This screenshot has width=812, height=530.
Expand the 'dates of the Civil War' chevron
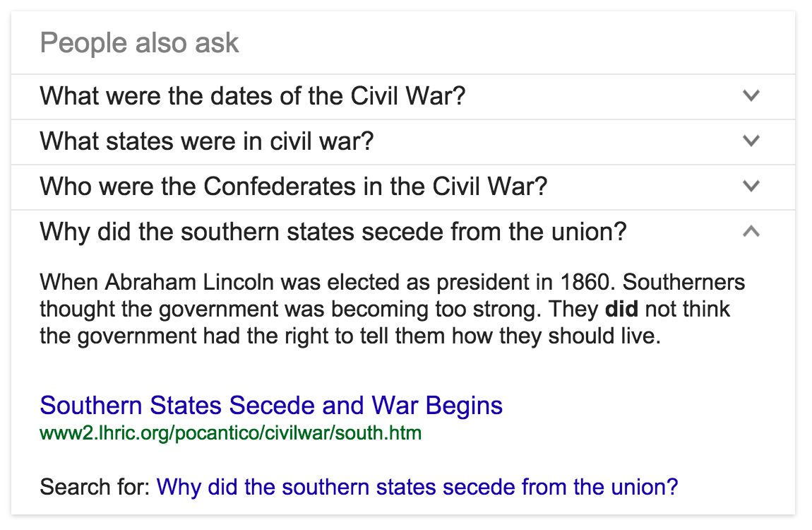pos(751,95)
